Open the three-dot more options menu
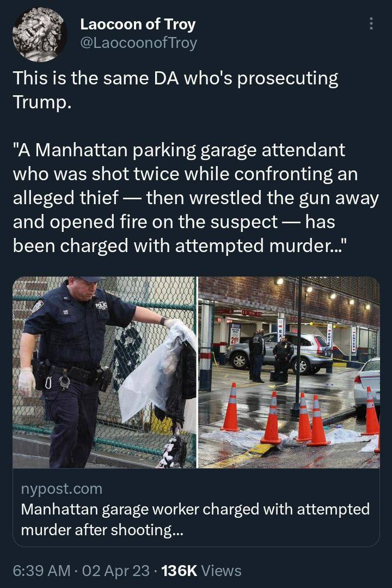The image size is (392, 588). 371,23
